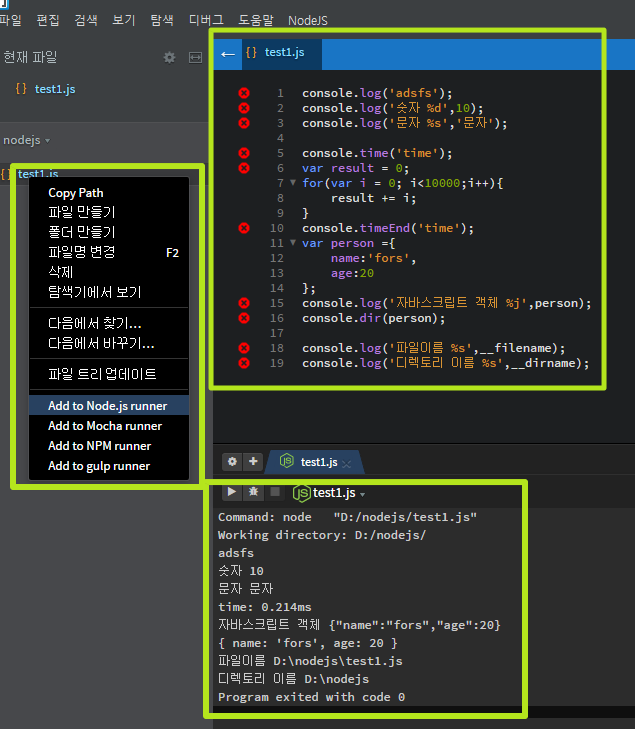This screenshot has height=729, width=635.
Task: Select Add to Mocha runner
Action: click(x=109, y=425)
